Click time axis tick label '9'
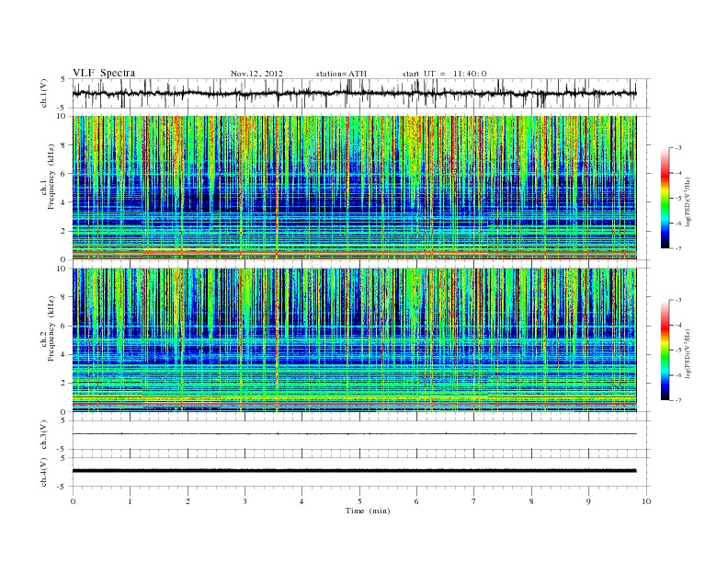The image size is (728, 563). coord(588,501)
